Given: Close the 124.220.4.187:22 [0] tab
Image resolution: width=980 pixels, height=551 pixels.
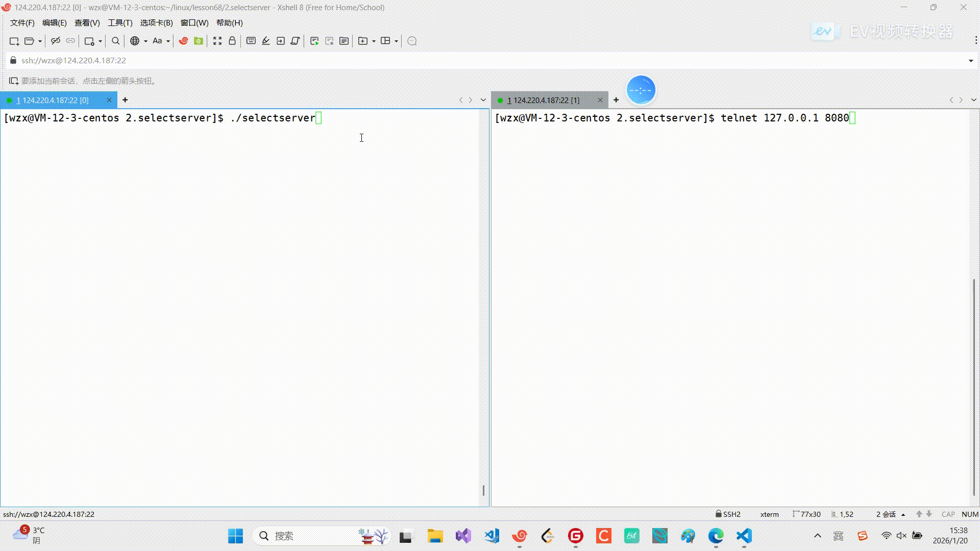Looking at the screenshot, I should [109, 100].
